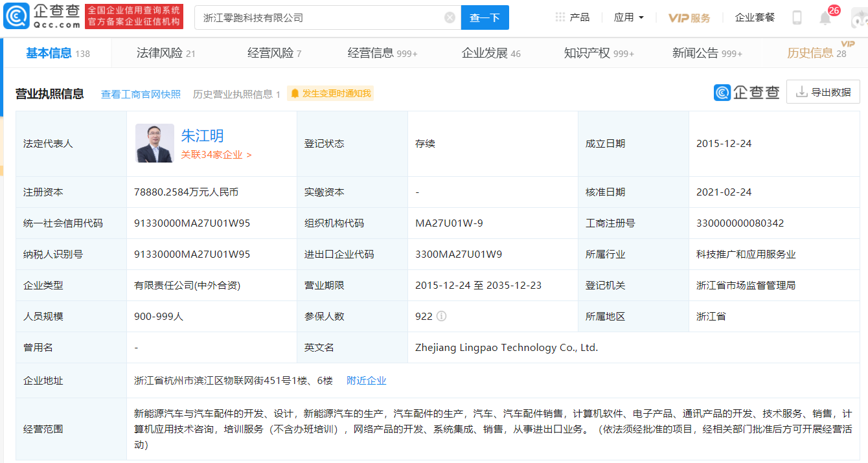This screenshot has height=463, width=868.
Task: Clear the search box with X icon
Action: 450,17
